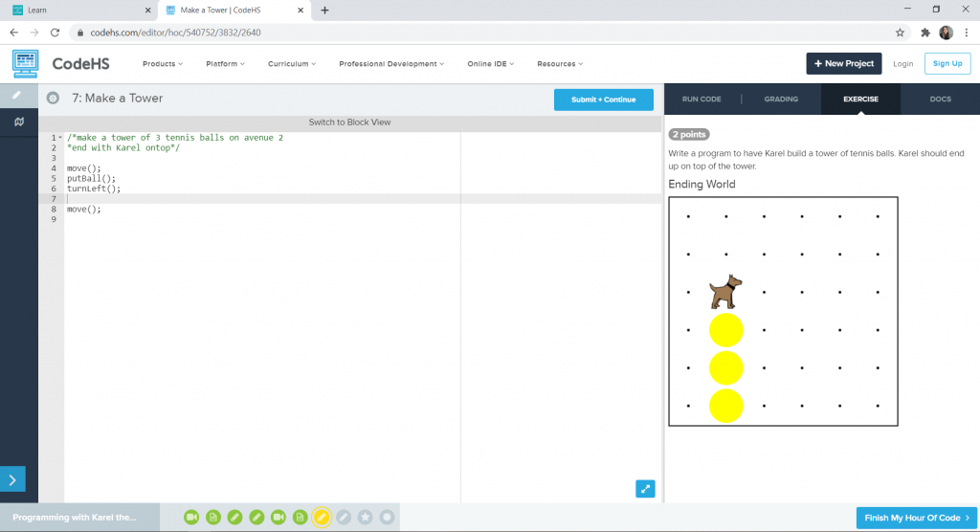Click the 7: Make a Tower title
The image size is (980, 532).
(117, 99)
